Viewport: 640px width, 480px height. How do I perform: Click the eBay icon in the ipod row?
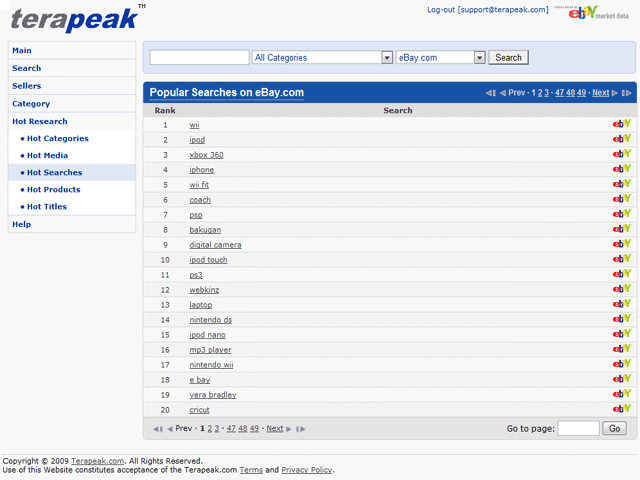coord(622,139)
